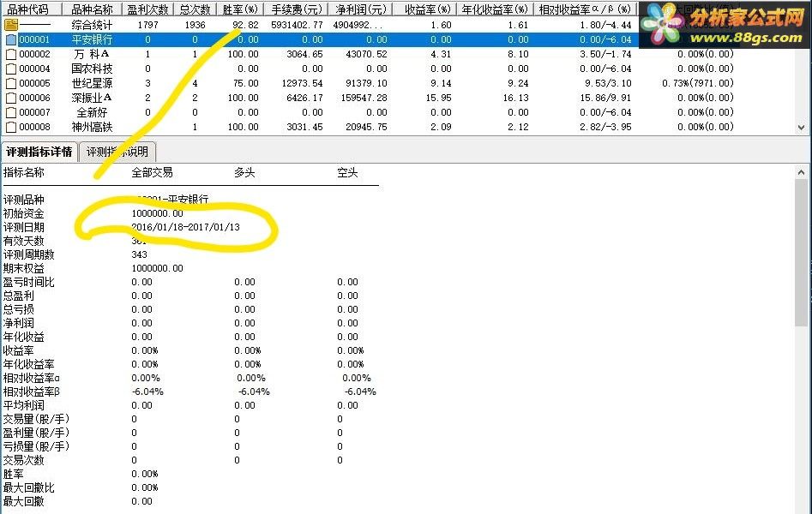Click the document icon next to 000002

pyautogui.click(x=11, y=54)
